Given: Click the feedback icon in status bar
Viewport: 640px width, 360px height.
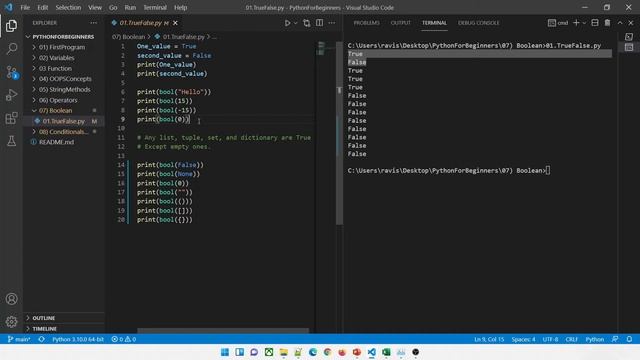Looking at the screenshot, I should (615, 339).
